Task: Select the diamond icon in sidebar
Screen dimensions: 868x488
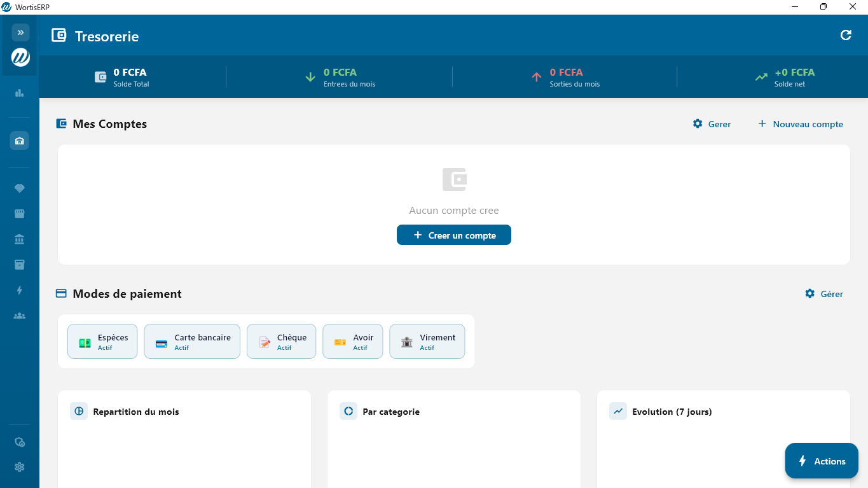Action: tap(20, 188)
